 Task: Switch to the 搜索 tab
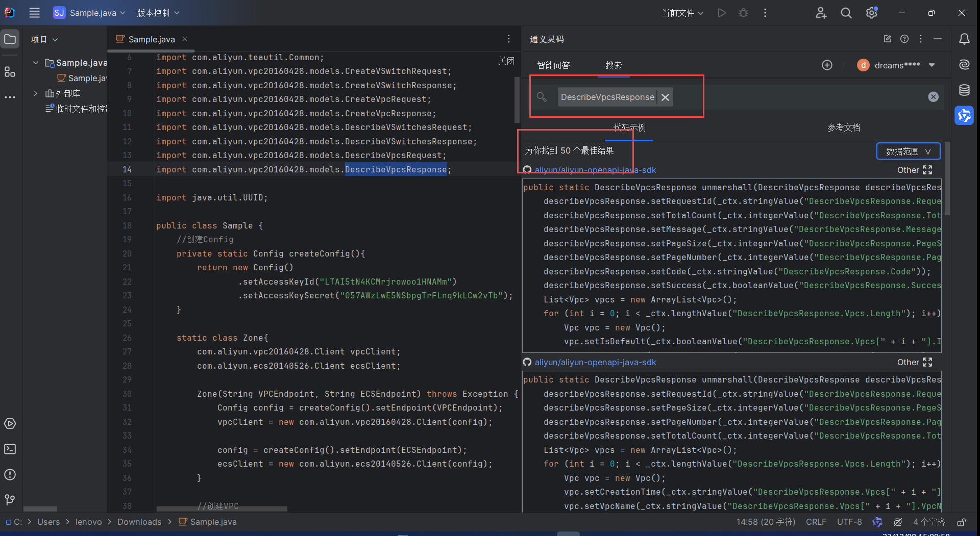click(x=614, y=65)
